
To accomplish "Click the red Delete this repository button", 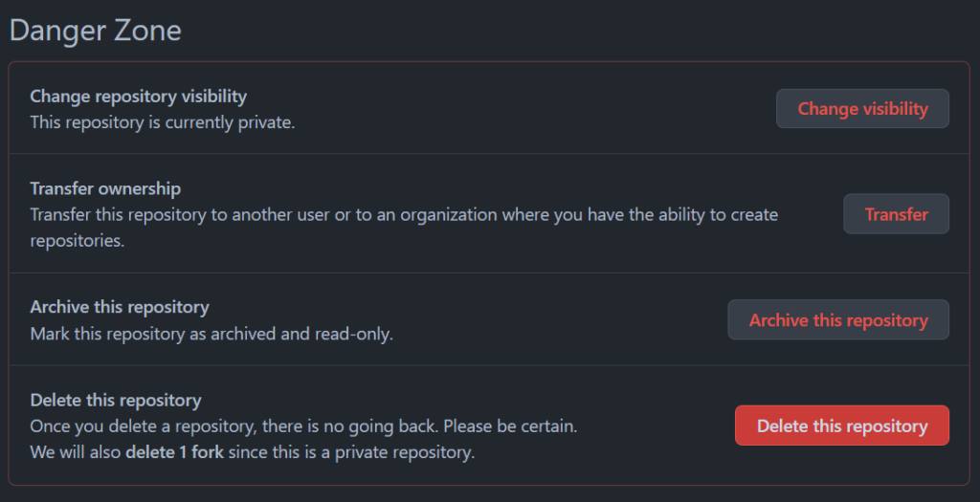I will point(842,426).
